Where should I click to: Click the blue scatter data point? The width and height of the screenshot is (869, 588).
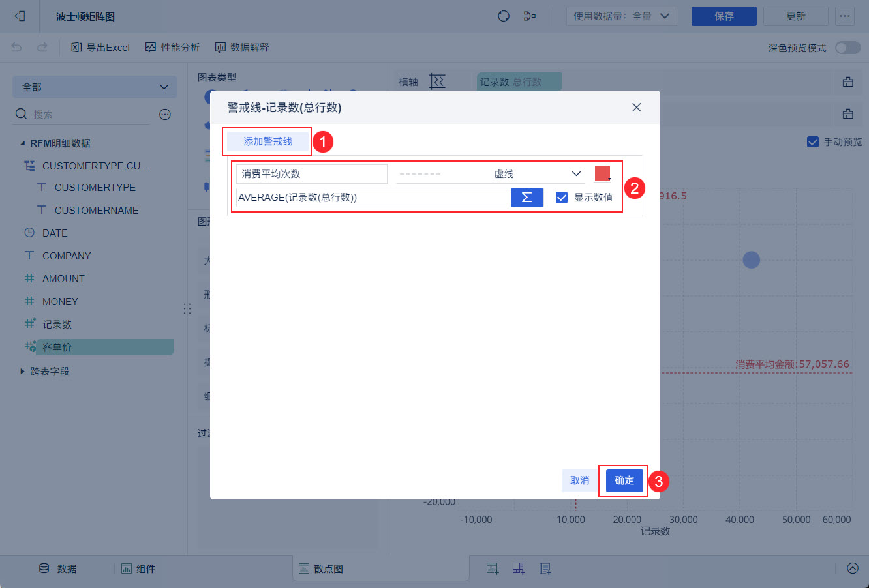tap(752, 260)
